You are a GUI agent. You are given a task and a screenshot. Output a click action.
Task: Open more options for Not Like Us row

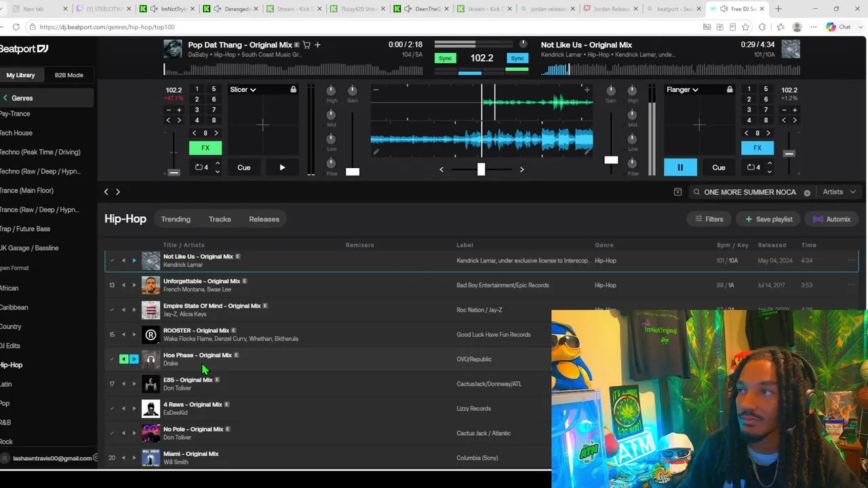pos(851,260)
